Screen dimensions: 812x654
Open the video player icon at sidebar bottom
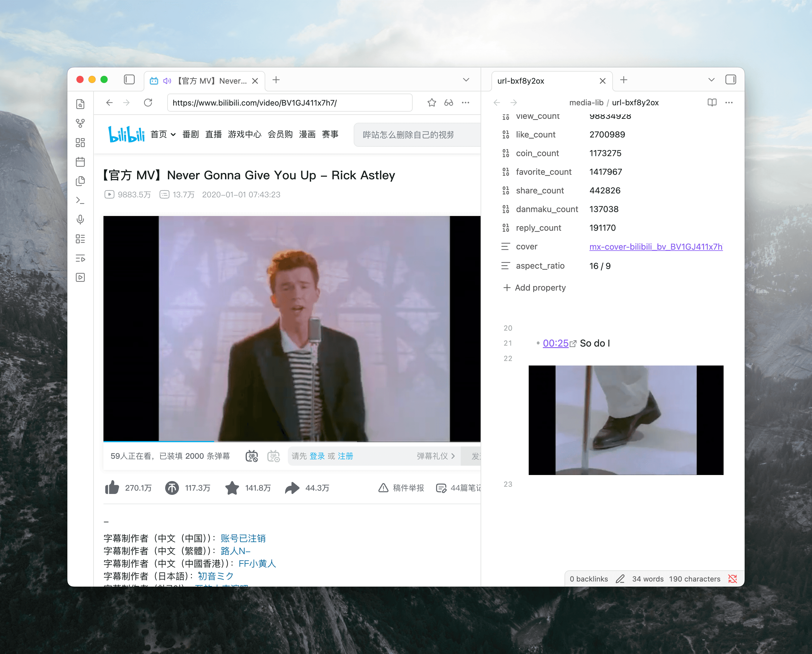pyautogui.click(x=81, y=278)
